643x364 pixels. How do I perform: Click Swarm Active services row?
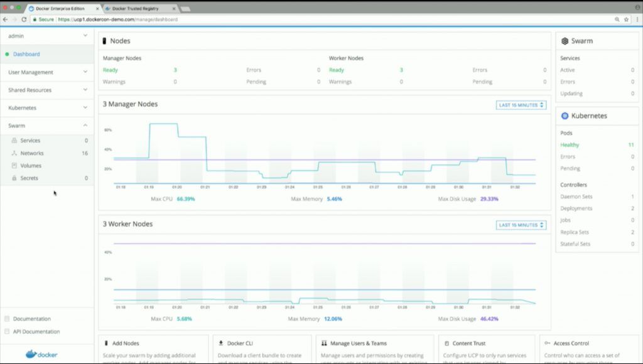tap(597, 70)
